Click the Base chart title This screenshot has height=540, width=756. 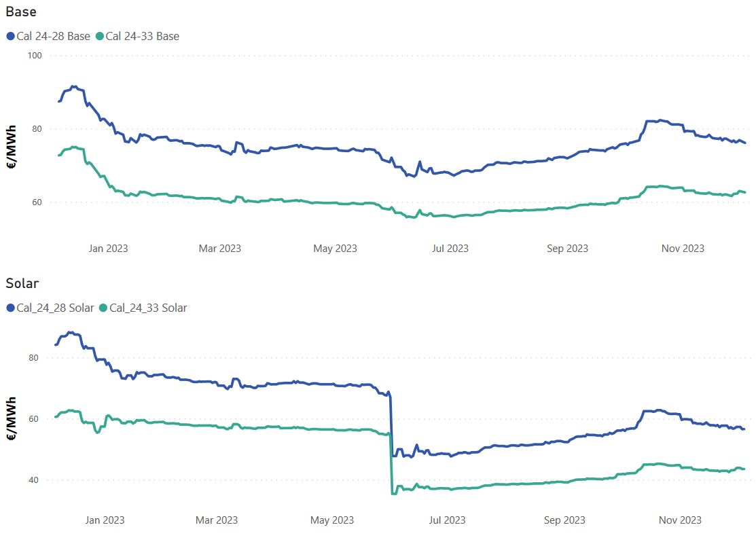click(x=21, y=12)
